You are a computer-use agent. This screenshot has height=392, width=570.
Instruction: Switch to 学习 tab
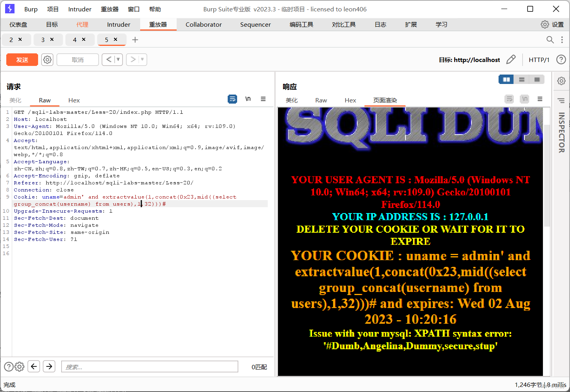[x=441, y=24]
